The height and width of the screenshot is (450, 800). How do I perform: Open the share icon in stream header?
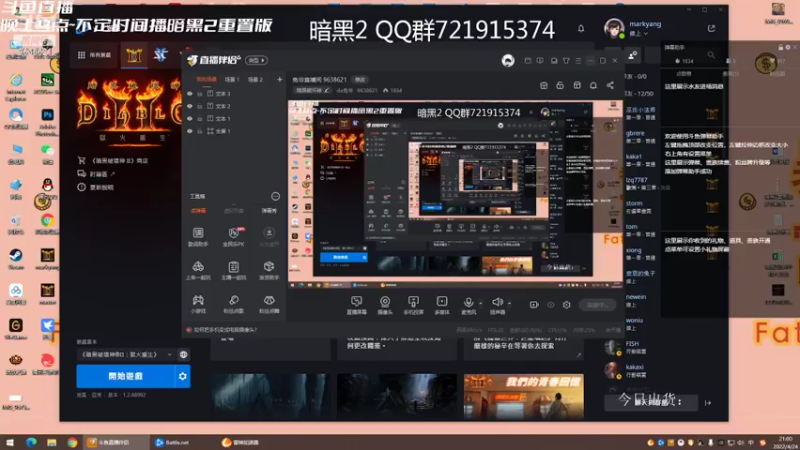[610, 85]
